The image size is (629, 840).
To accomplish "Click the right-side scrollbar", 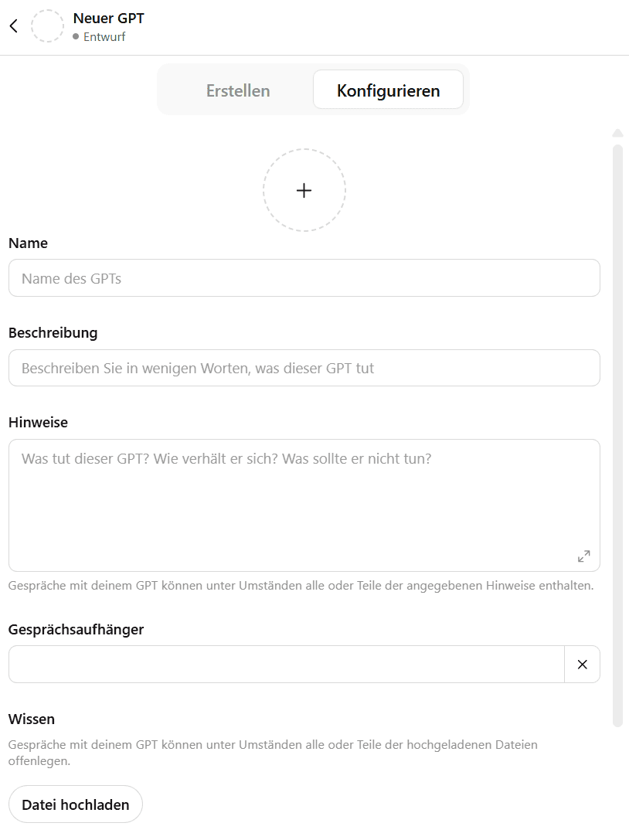I will pos(617,425).
